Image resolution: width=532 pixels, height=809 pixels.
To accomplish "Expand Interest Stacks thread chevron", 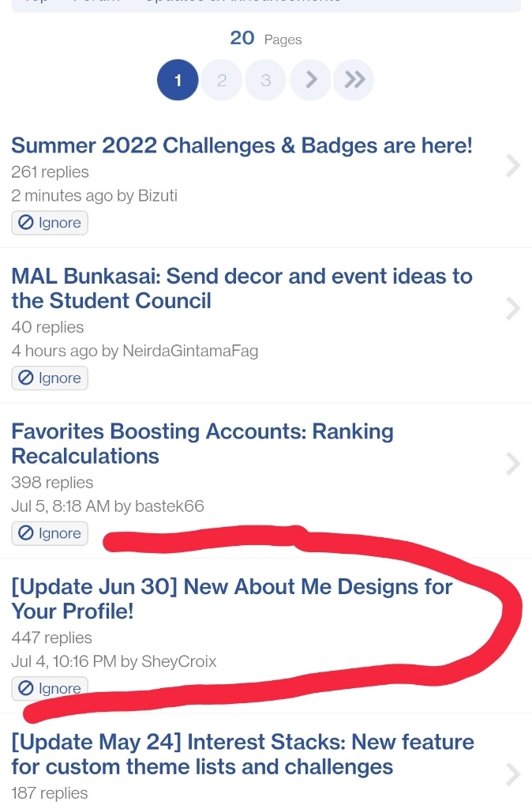I will pyautogui.click(x=513, y=774).
